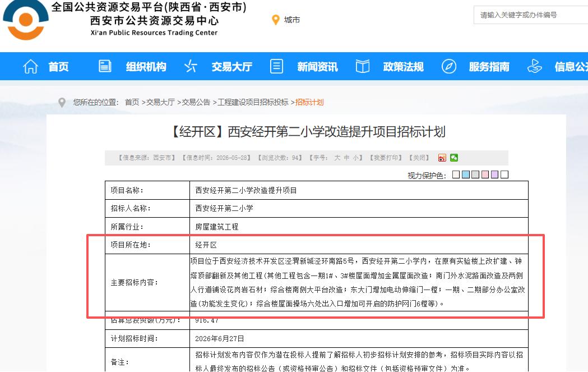The image size is (588, 372).
Task: Click the 项目所在地 label cell
Action: [x=147, y=245]
